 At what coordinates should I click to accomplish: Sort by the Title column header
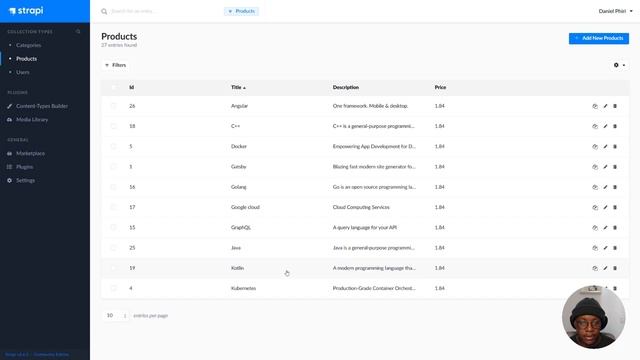(238, 87)
